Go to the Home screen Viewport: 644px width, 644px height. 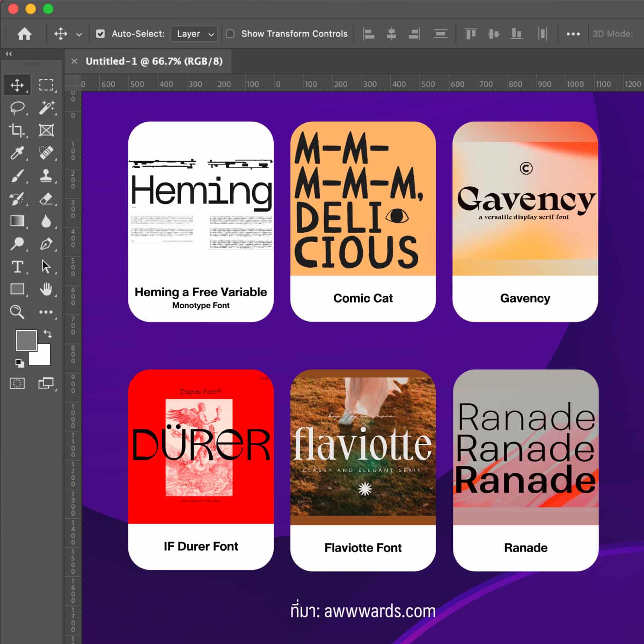[25, 34]
